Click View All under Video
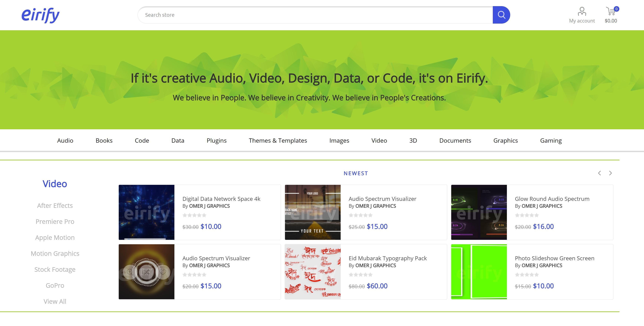This screenshot has width=644, height=326. tap(55, 301)
